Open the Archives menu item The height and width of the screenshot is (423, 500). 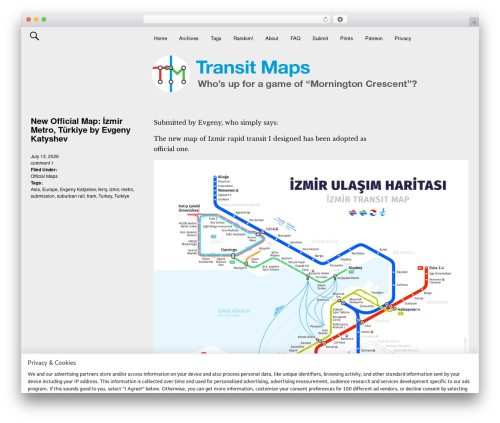189,38
